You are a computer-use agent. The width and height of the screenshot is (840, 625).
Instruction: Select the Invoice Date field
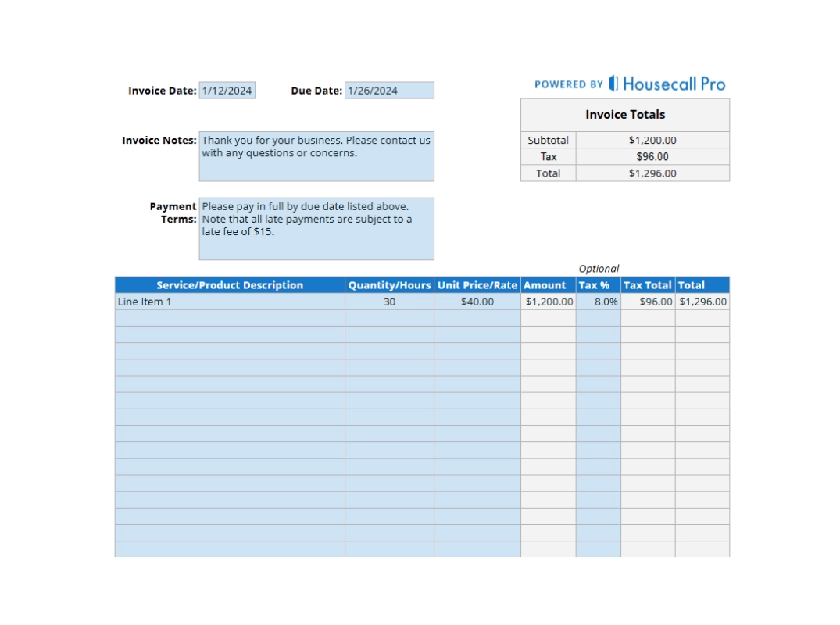click(227, 90)
